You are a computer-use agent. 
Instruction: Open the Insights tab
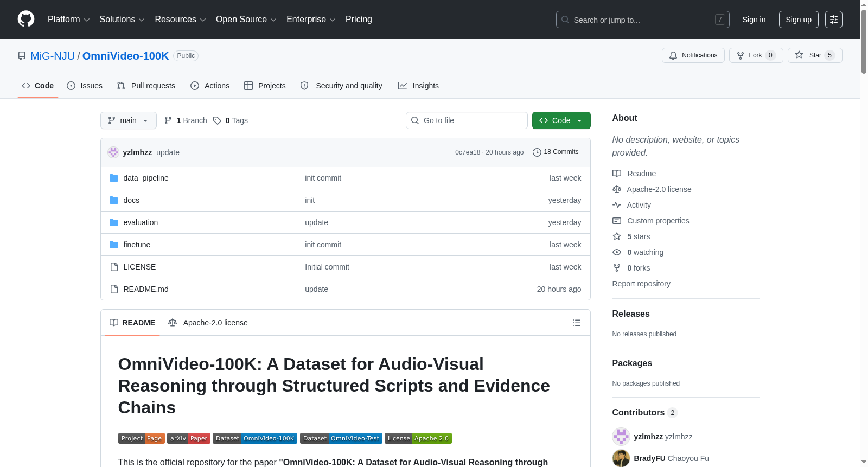(418, 86)
